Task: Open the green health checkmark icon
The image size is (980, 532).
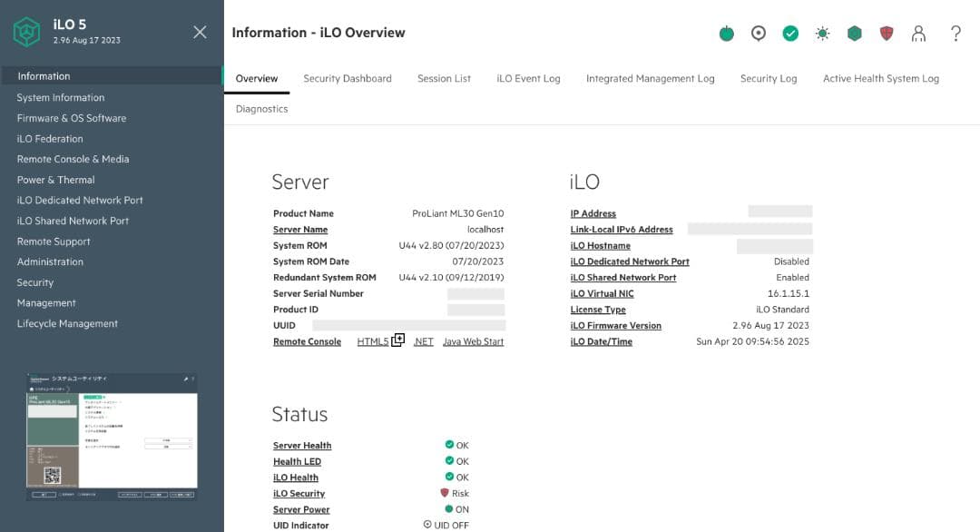Action: (790, 33)
